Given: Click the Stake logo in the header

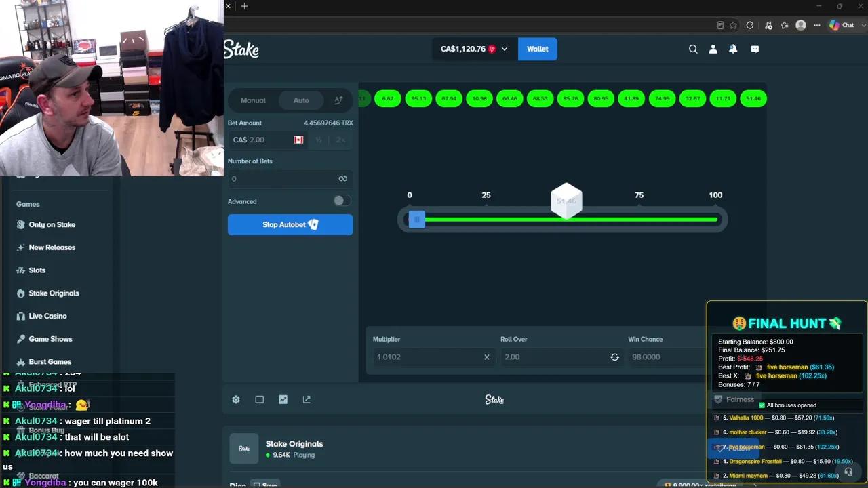Looking at the screenshot, I should [241, 49].
